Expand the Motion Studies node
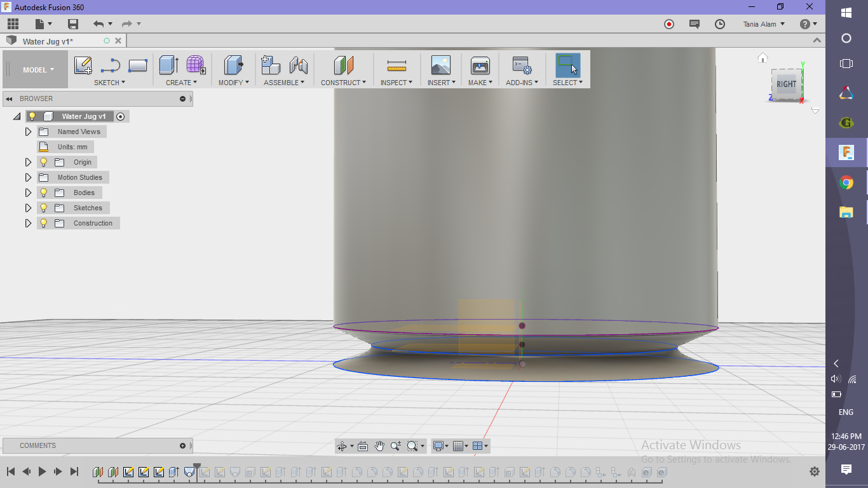868x488 pixels. [28, 177]
